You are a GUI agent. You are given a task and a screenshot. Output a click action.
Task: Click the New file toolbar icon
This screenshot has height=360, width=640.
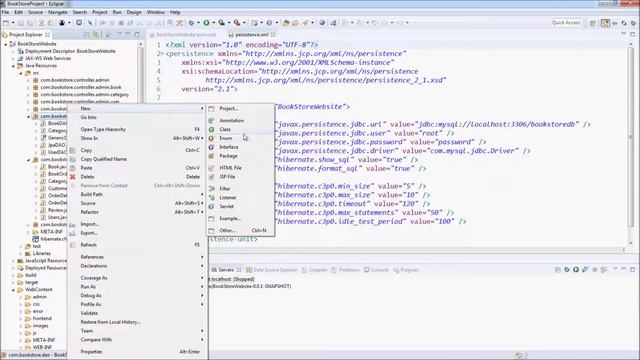click(6, 23)
